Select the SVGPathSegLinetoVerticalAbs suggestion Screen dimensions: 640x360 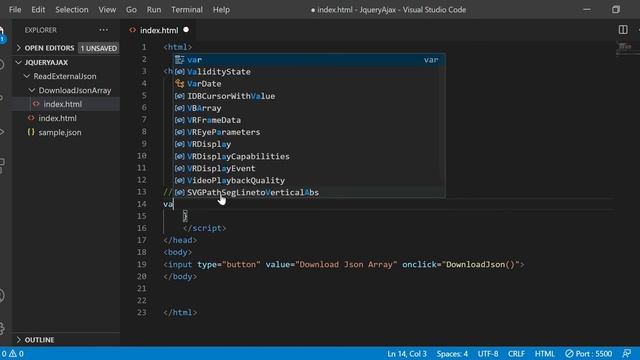coord(309,192)
